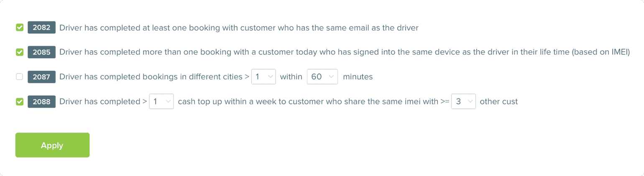Click the 'within' label in rule 2087
Image resolution: width=644 pixels, height=176 pixels.
[291, 77]
